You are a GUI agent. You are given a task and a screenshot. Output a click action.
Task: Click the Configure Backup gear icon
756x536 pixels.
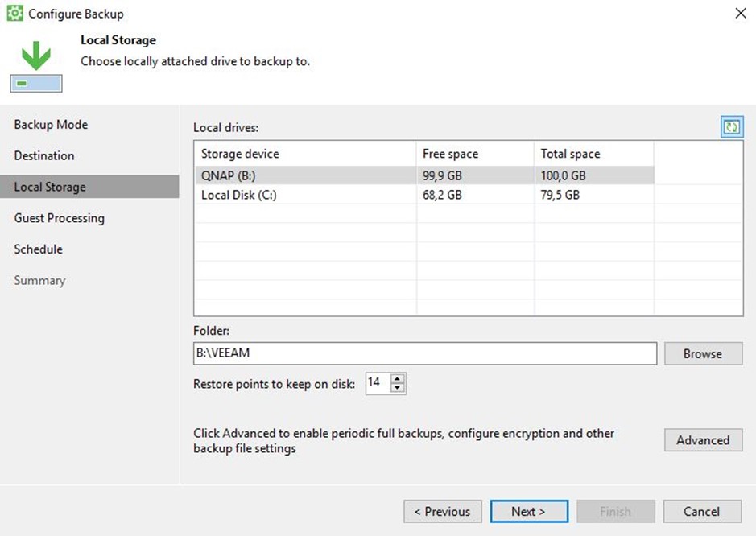pyautogui.click(x=15, y=14)
